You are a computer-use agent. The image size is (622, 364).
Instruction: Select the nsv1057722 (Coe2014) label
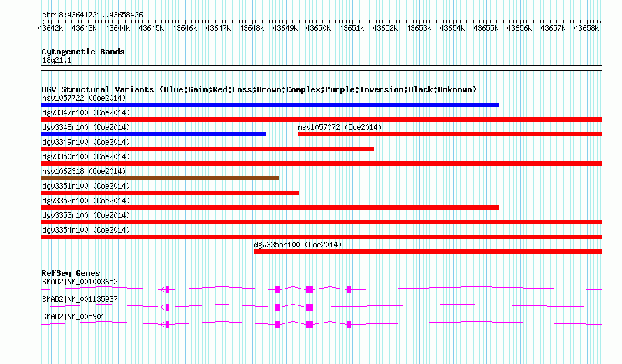pyautogui.click(x=84, y=98)
